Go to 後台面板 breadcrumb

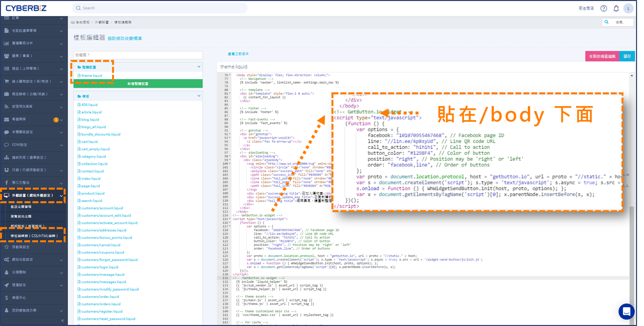[83, 22]
